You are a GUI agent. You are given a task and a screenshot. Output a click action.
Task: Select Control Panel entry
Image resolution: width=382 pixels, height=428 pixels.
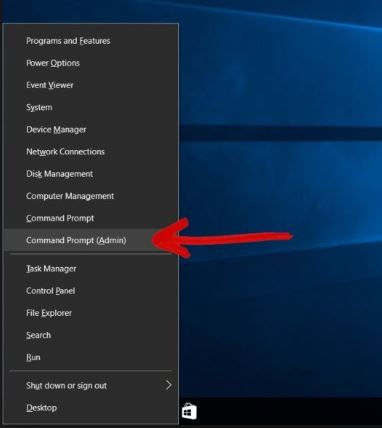[91, 291]
